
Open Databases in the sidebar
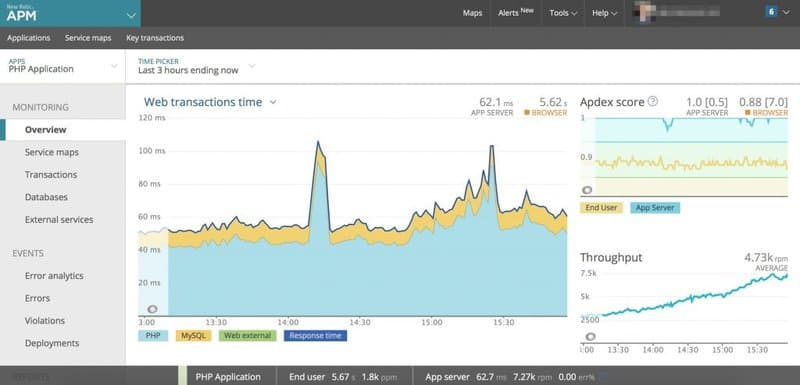46,197
